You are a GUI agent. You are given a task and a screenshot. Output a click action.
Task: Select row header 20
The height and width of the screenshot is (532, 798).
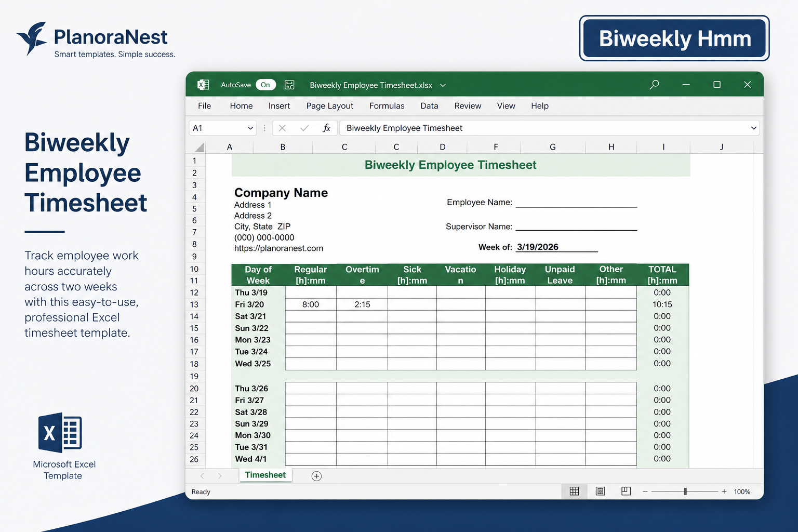(x=194, y=389)
